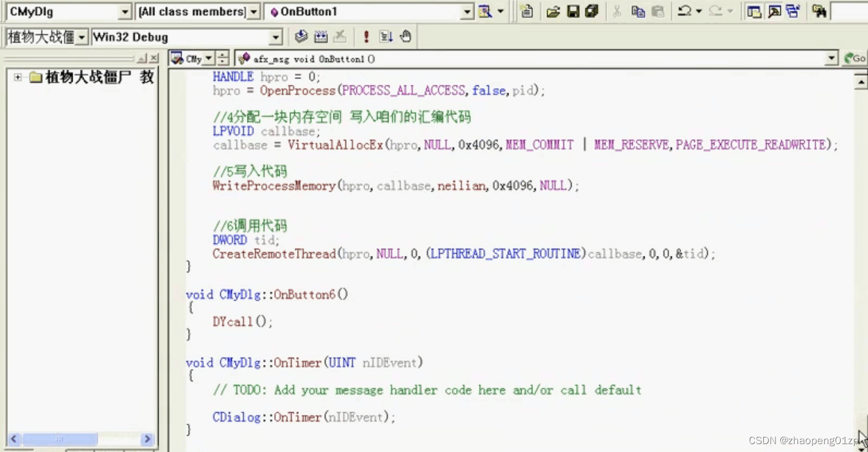Viewport: 868px width, 452px height.
Task: Click the DWORD tid declaration
Action: [x=246, y=240]
